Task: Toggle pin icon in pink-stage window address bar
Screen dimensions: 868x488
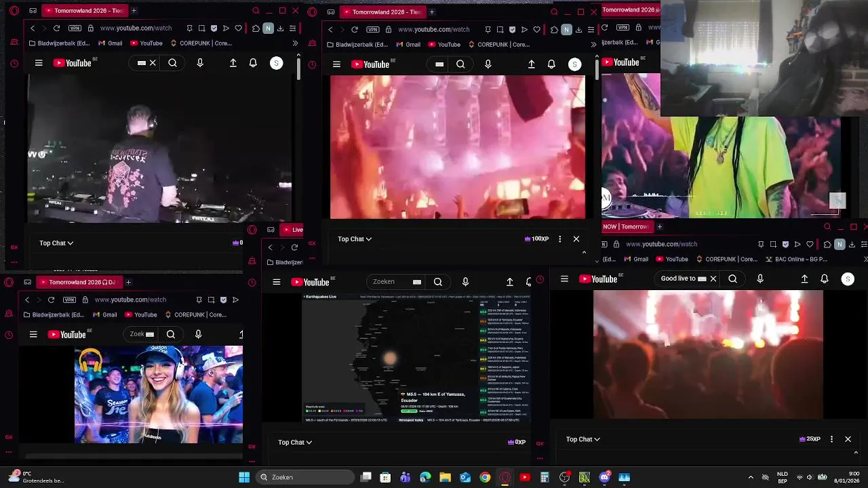Action: [x=488, y=29]
